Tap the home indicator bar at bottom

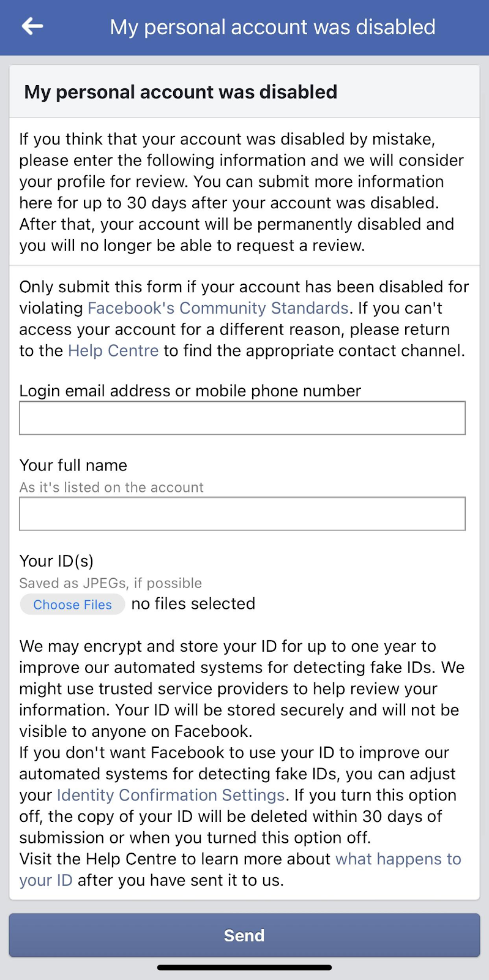point(244,968)
